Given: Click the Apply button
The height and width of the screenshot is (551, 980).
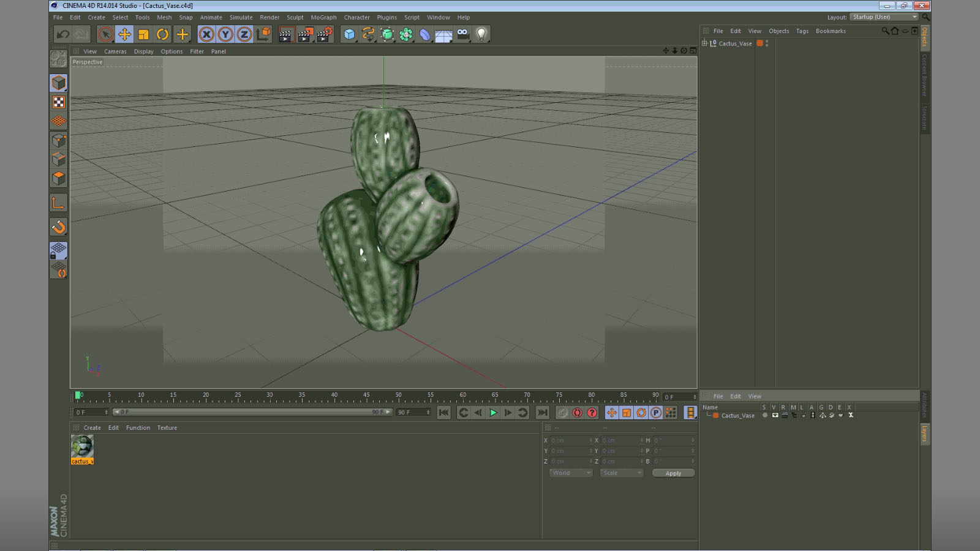Looking at the screenshot, I should (x=673, y=473).
